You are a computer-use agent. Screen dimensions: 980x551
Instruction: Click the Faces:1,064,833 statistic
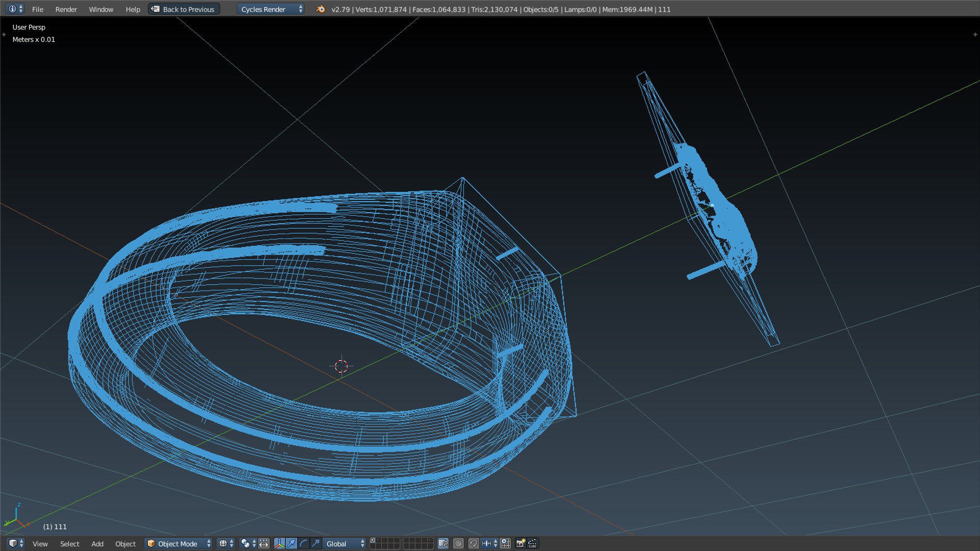[439, 9]
